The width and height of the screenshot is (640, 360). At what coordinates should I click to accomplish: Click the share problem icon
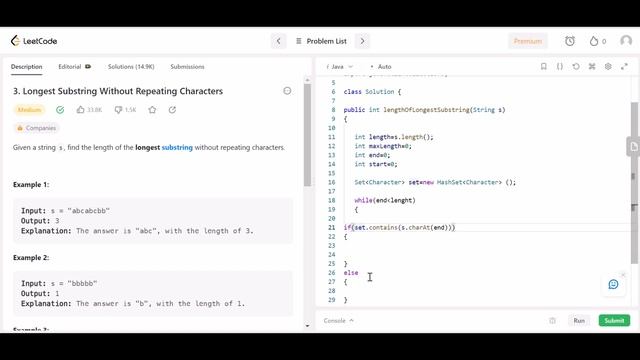click(x=172, y=109)
